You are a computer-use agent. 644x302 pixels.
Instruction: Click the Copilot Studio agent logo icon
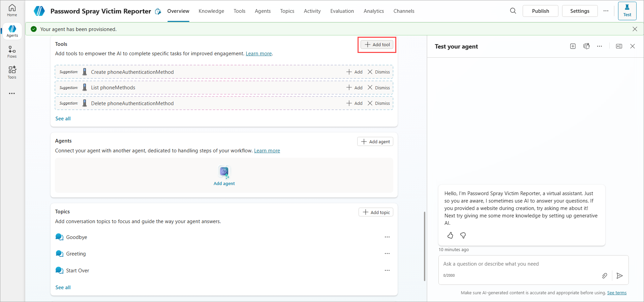39,11
